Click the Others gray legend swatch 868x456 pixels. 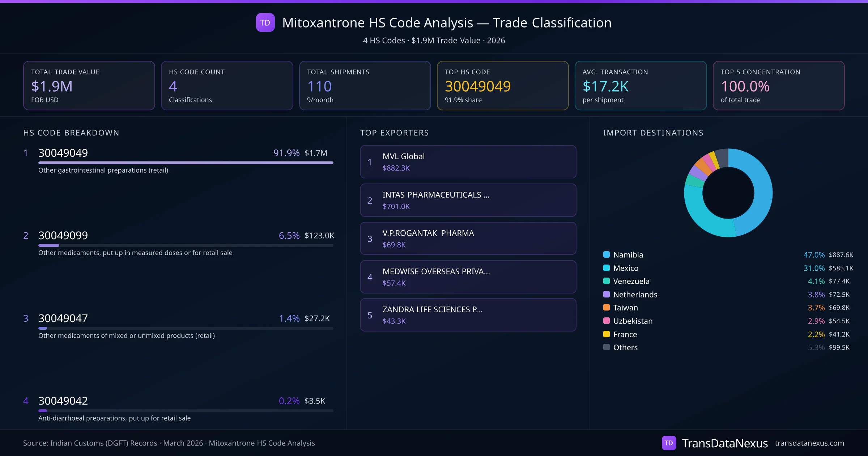[607, 347]
